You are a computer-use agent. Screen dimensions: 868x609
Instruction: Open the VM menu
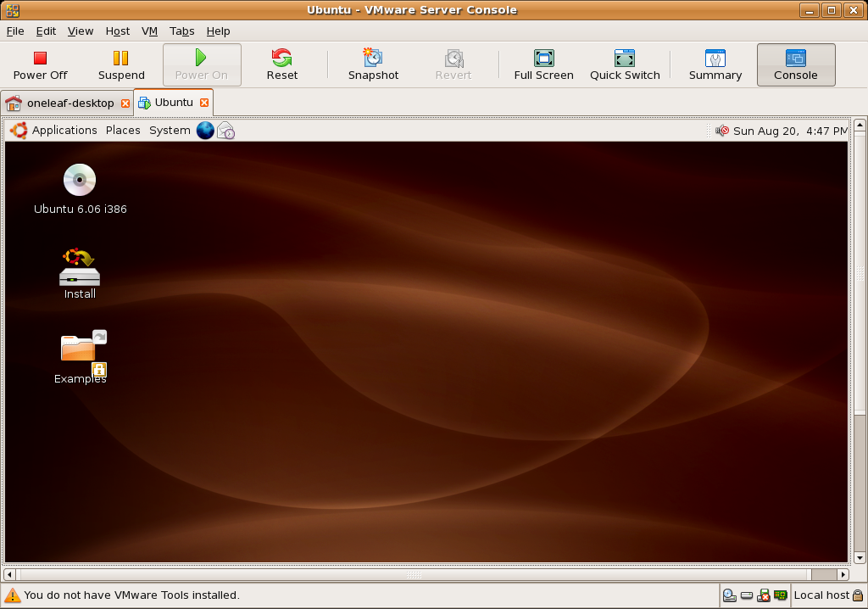pos(149,31)
